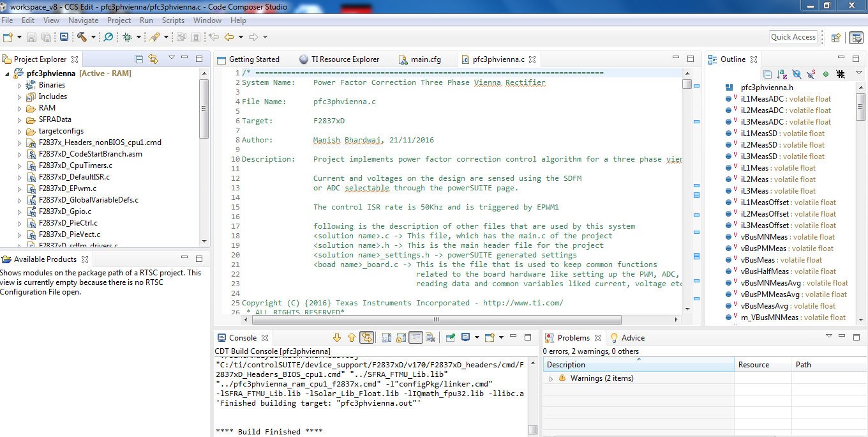Collapse the pfc3phvienna project node
This screenshot has height=437, width=868.
click(7, 73)
